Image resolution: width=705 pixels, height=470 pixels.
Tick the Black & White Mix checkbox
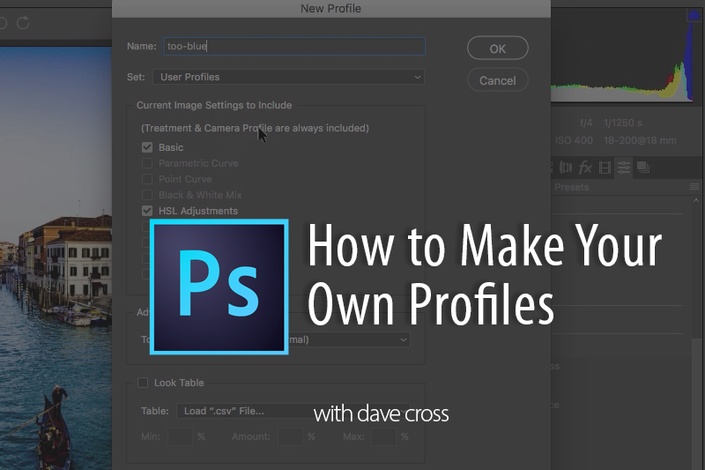click(147, 195)
